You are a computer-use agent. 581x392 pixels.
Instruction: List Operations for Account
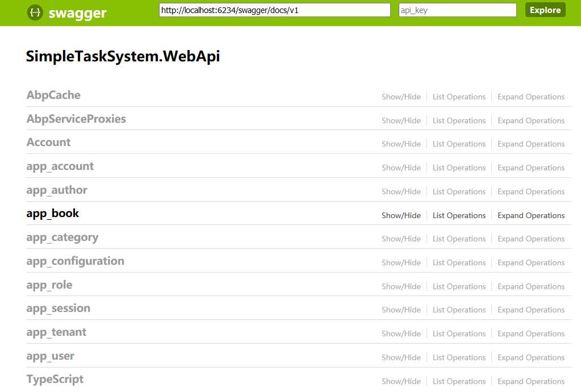click(x=459, y=144)
